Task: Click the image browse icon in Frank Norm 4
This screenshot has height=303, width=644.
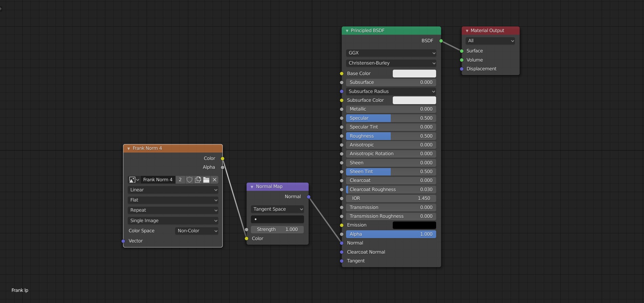Action: 134,180
